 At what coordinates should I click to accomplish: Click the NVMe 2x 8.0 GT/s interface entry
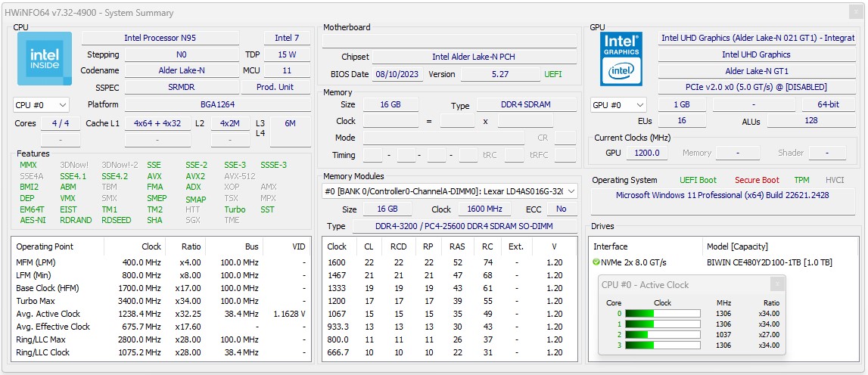[x=633, y=262]
